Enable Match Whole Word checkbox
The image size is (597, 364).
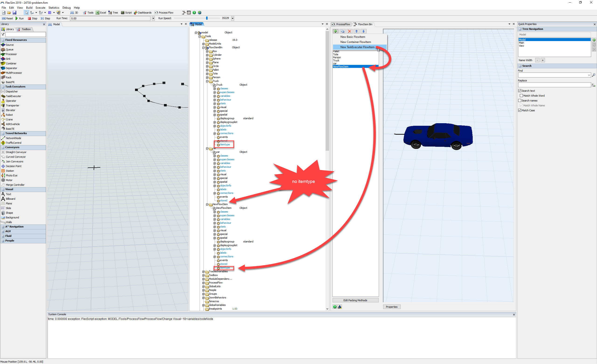(521, 96)
